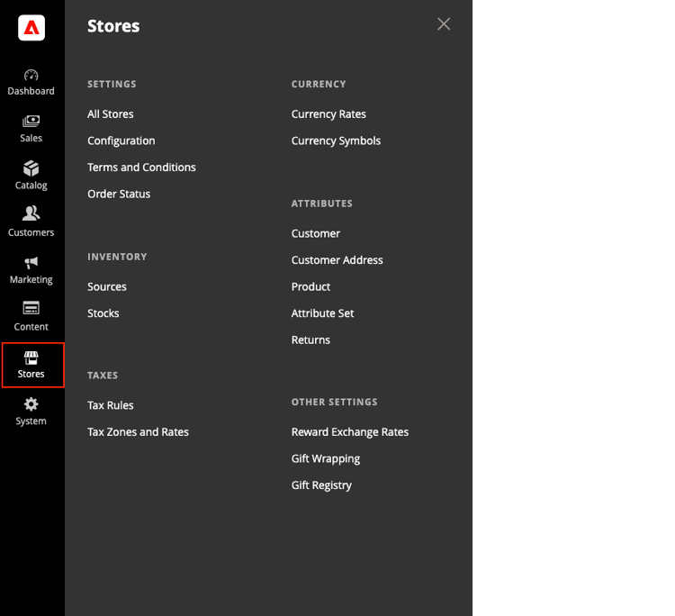Open inventory Sources

(107, 287)
